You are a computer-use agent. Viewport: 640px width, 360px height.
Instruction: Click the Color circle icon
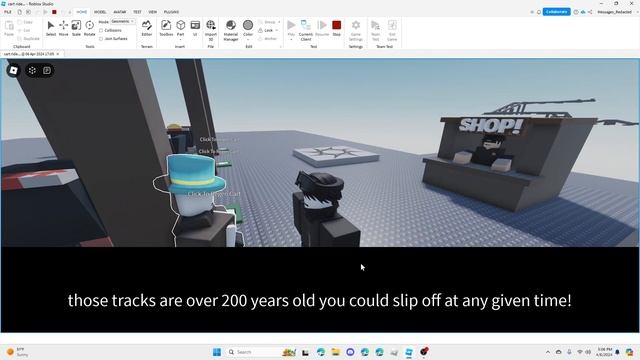248,25
